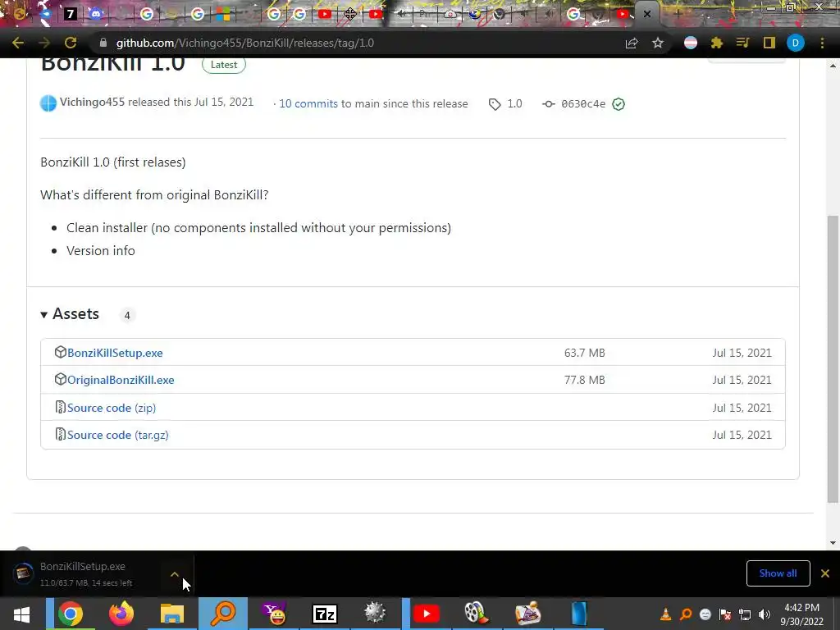Viewport: 840px width, 630px height.
Task: Download OriginalBonziKill.exe asset
Action: click(121, 380)
